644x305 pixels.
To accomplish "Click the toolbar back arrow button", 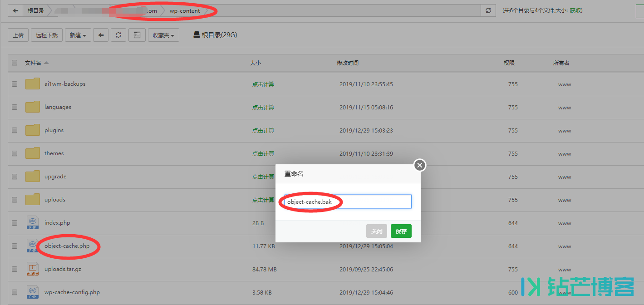I will pos(101,35).
